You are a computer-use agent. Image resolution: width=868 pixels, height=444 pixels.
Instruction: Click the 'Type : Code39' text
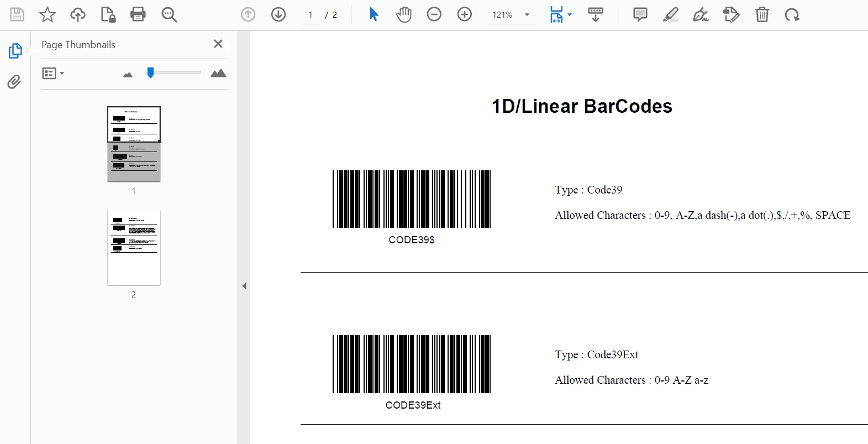(588, 190)
